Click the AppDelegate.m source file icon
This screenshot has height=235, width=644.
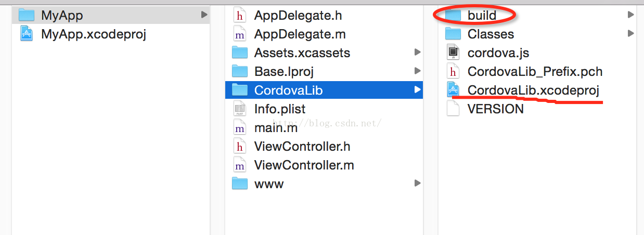(239, 34)
